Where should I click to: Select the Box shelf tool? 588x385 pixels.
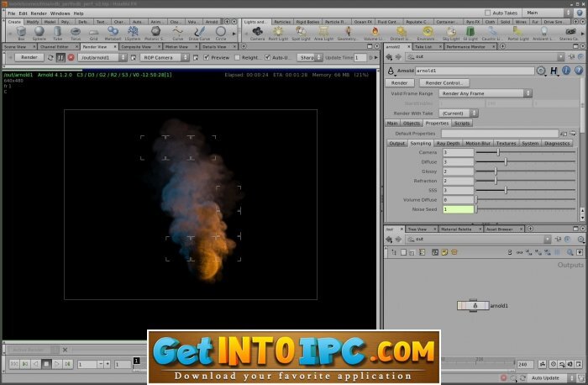coord(21,33)
